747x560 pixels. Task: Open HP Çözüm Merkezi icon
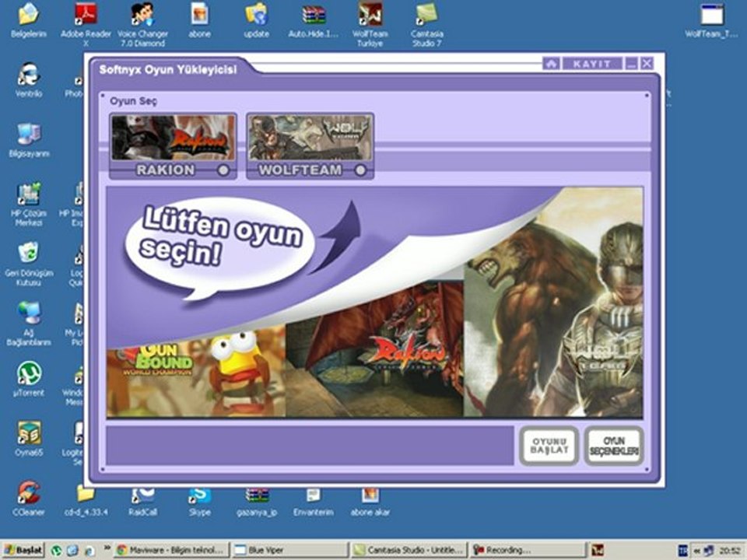pos(29,204)
